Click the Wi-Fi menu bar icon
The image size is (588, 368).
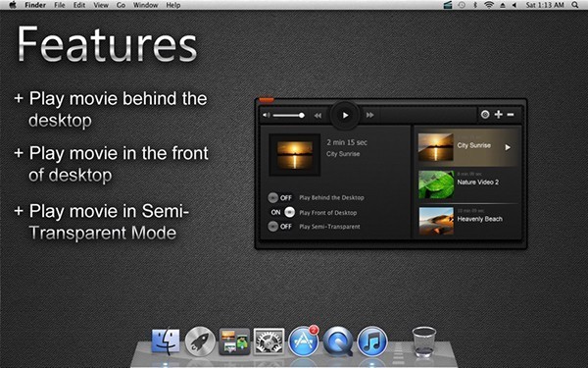coord(489,5)
